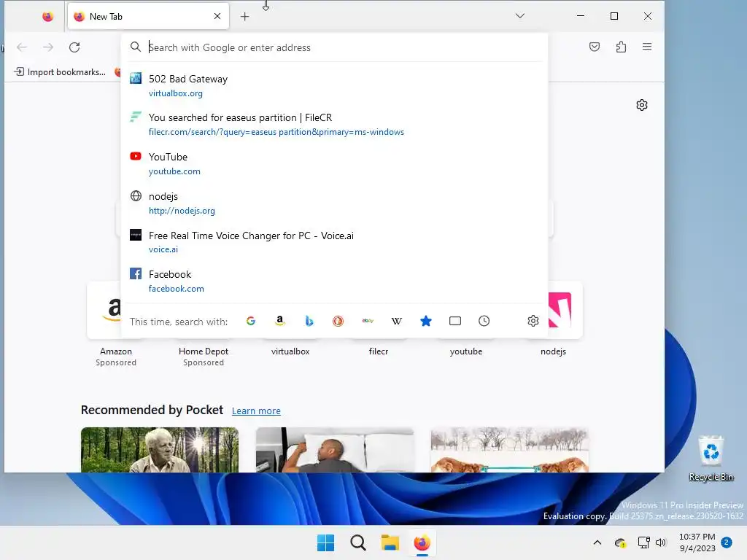Open the taskbar Search icon
Viewport: 747px width, 560px height.
tap(357, 542)
